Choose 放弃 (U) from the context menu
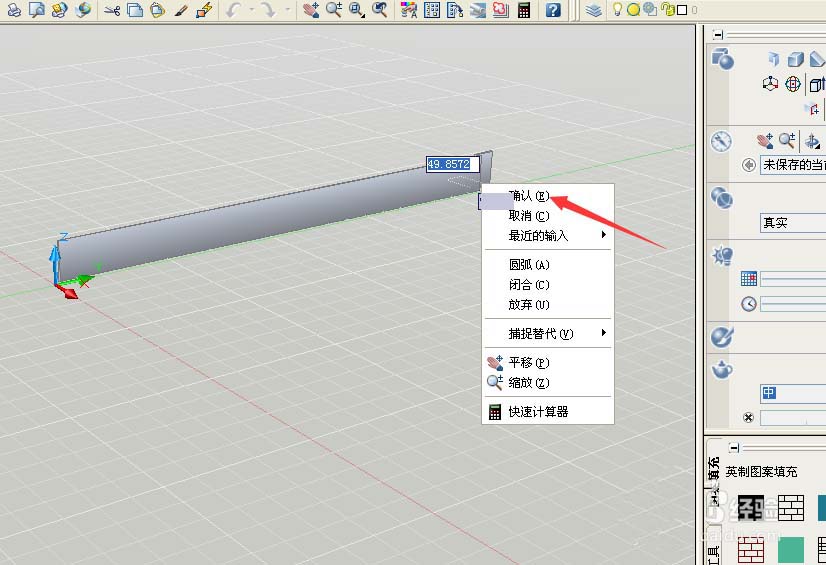Viewport: 826px width, 565px height. coord(548,304)
